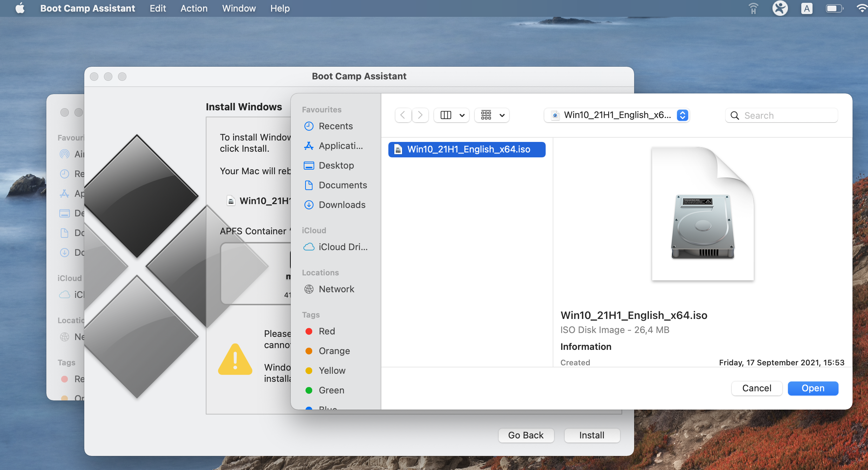Screen dimensions: 868x470
Task: Click the Open button
Action: 813,388
